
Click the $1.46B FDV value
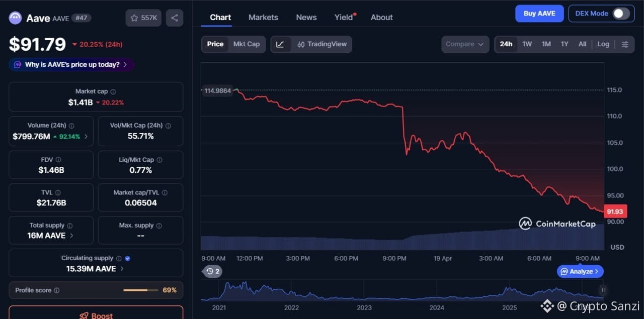click(51, 170)
